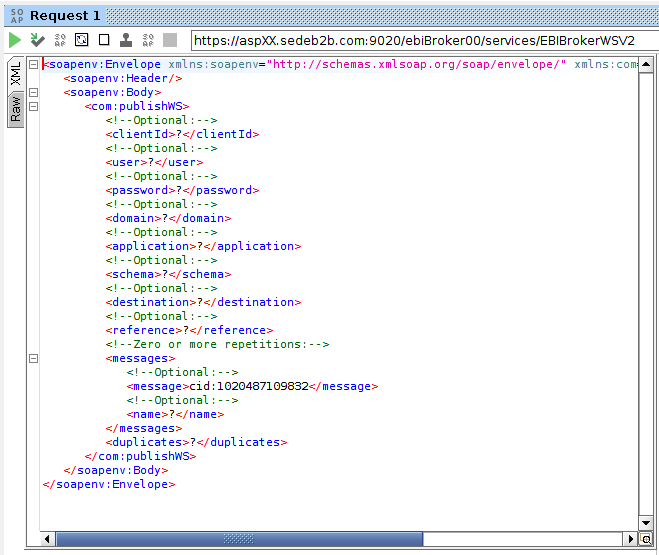Click the person-shaped icon in request toolbar
Viewport: 659px width, 555px height.
point(126,40)
